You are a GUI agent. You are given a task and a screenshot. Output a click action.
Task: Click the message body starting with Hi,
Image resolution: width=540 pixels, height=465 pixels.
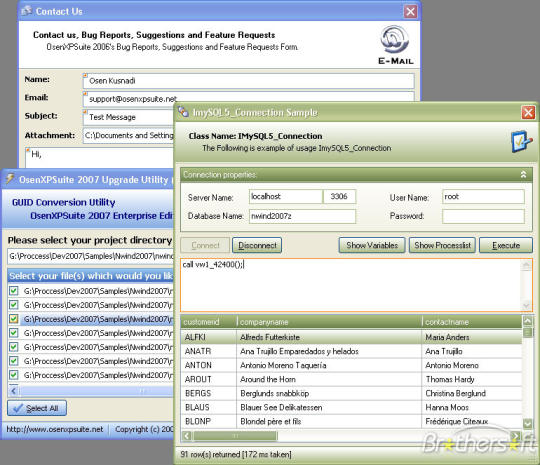click(x=100, y=157)
